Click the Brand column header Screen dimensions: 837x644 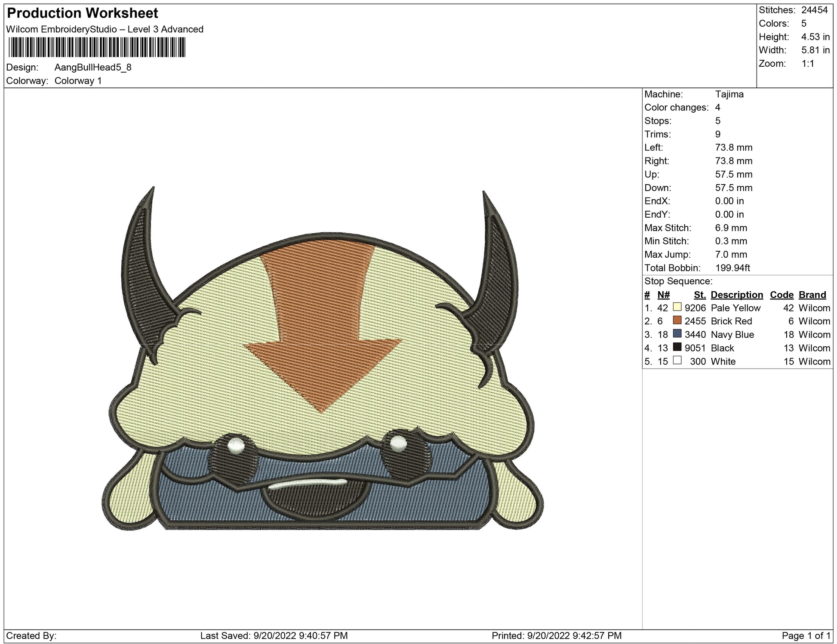[812, 295]
